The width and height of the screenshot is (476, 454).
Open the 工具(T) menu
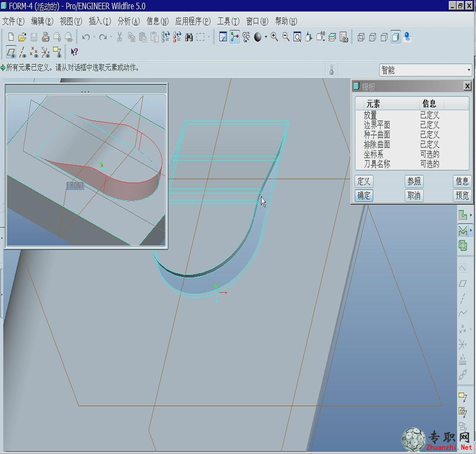tap(228, 21)
